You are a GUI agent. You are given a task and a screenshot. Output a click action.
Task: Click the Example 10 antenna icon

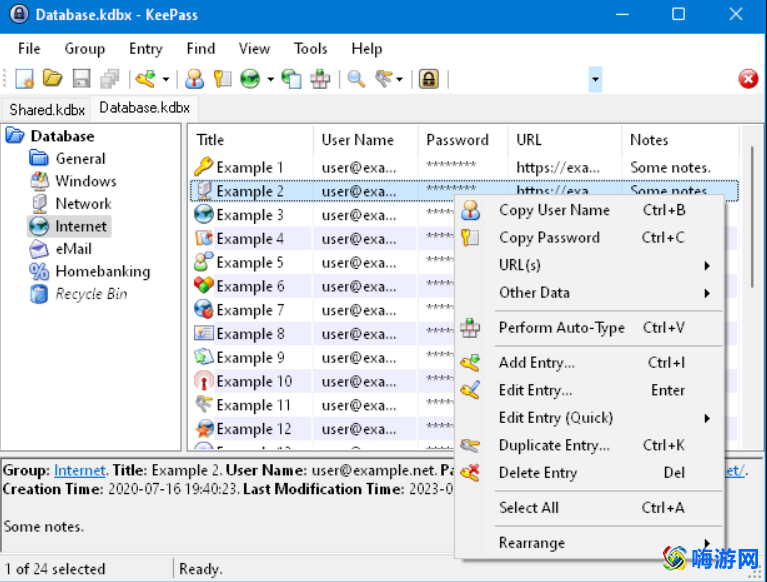click(x=203, y=381)
